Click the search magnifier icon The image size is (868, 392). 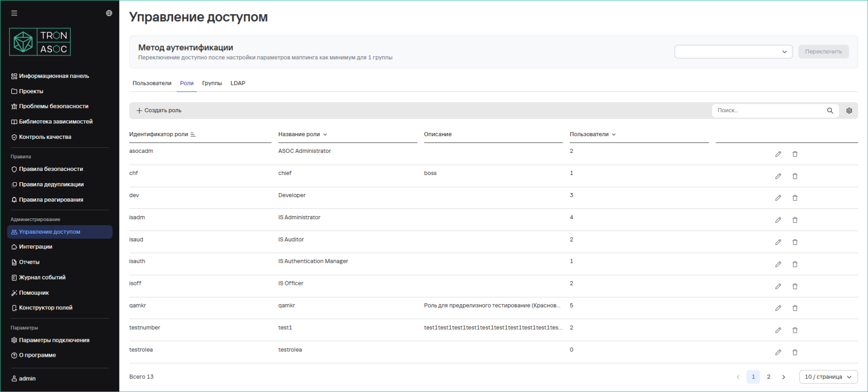(830, 111)
